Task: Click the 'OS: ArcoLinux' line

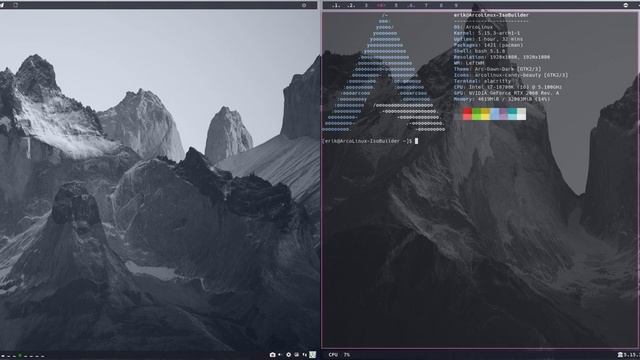Action: tap(473, 27)
